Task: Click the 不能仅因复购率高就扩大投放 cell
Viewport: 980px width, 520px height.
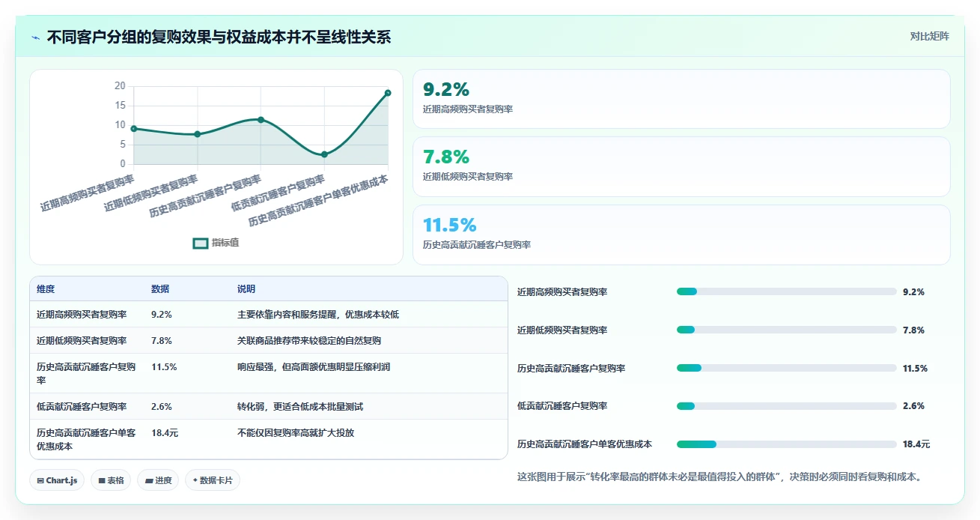Action: click(296, 433)
